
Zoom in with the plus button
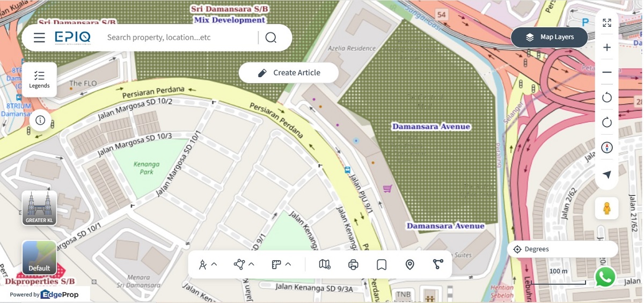[x=607, y=47]
